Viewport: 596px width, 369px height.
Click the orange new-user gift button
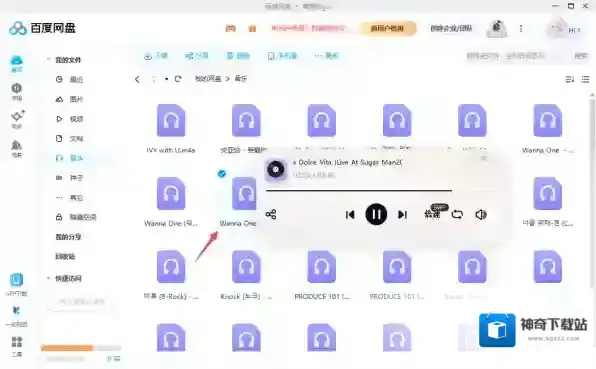pos(387,29)
